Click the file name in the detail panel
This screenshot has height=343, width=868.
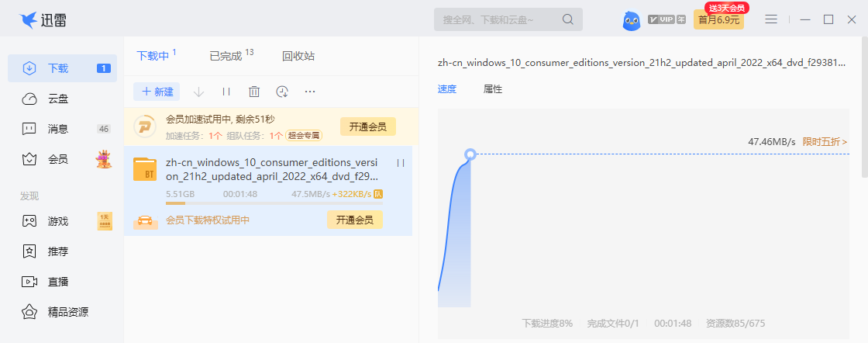[x=641, y=63]
